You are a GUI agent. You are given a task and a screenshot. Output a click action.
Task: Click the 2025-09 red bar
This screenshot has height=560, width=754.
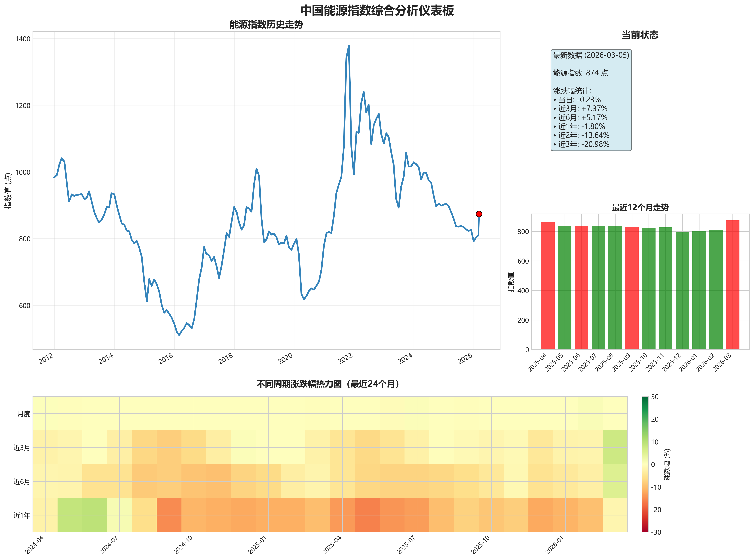coord(632,288)
